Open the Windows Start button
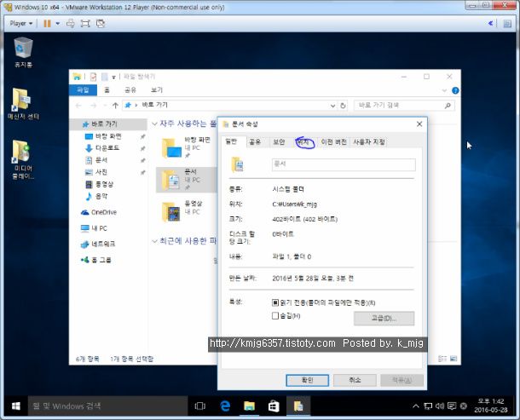520x420 pixels. click(x=15, y=406)
